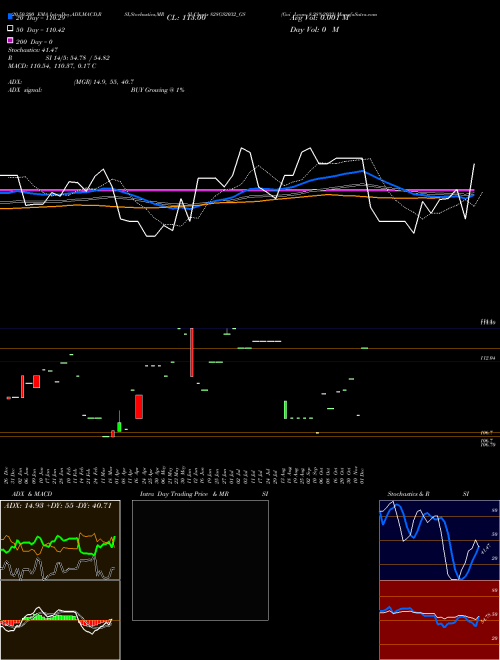
Task: Select the '50 Day - 110.42' label
Action: tap(40, 30)
